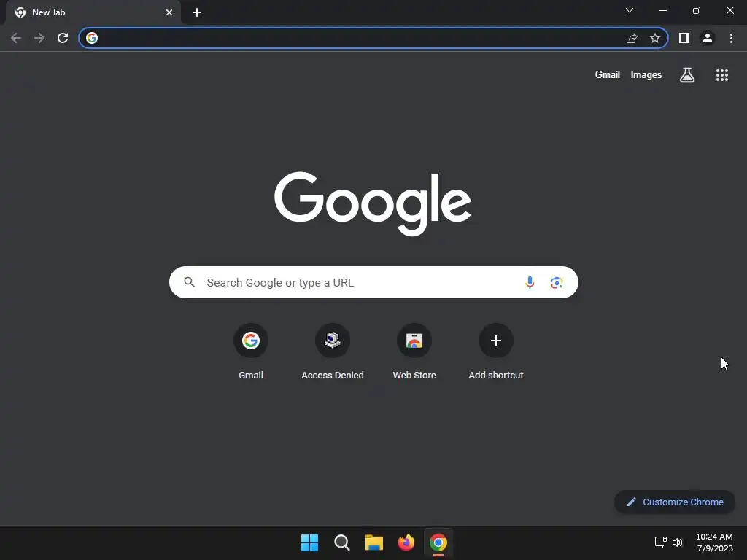Launch Firefox from the taskbar
The image size is (747, 560).
[406, 542]
